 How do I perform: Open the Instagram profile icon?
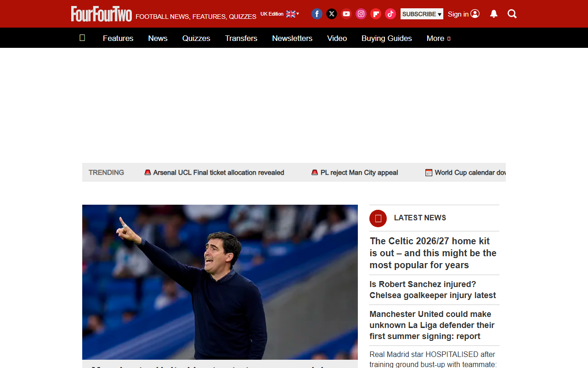pos(361,14)
